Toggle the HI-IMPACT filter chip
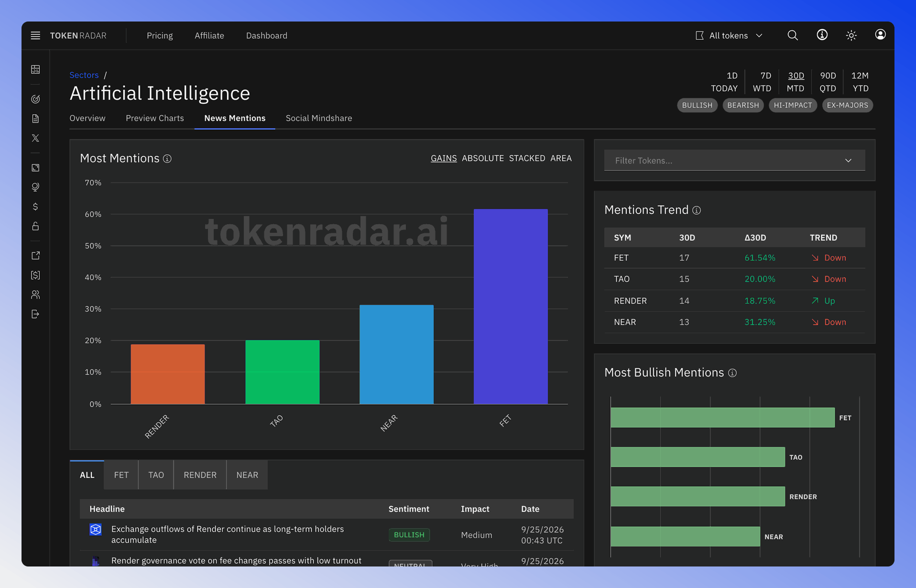Image resolution: width=916 pixels, height=588 pixels. pos(793,105)
